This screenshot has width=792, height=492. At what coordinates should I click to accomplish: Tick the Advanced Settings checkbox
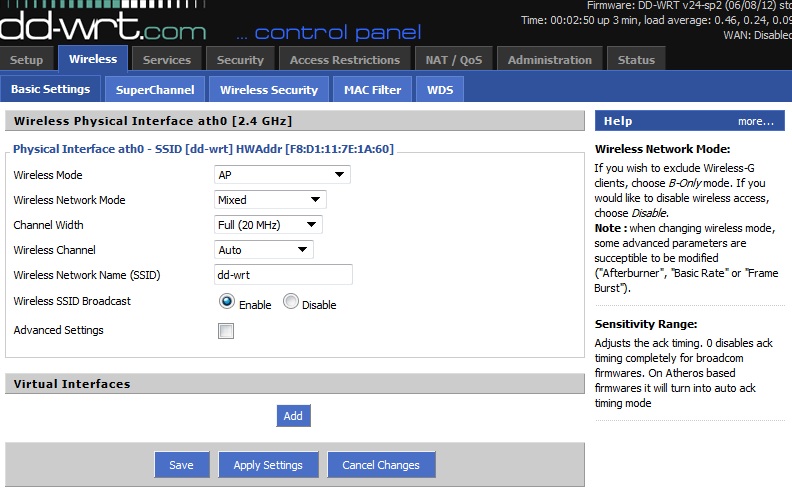[x=226, y=331]
